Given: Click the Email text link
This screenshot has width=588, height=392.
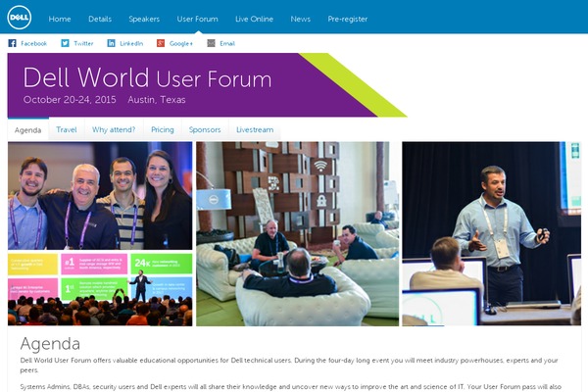Looking at the screenshot, I should click(227, 43).
